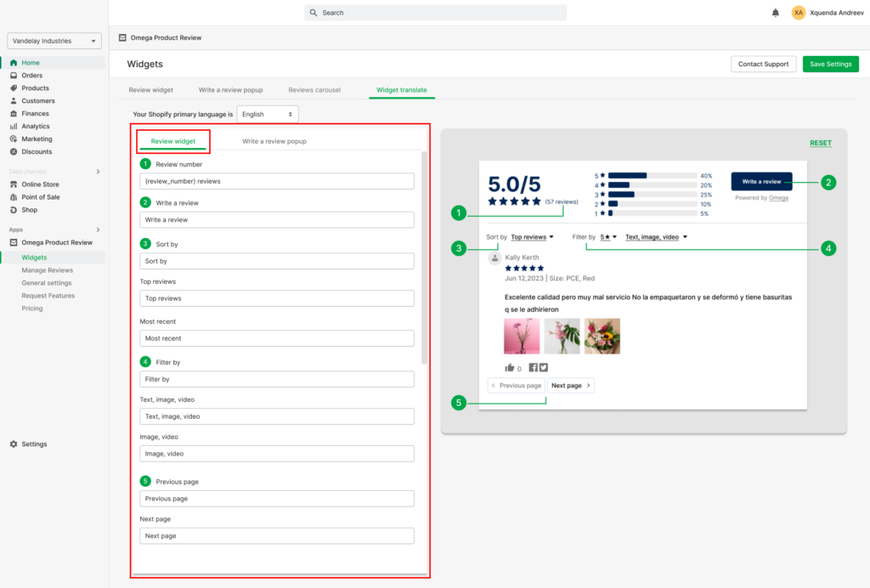Select the inner Review widget translation tab
This screenshot has width=870, height=588.
[x=173, y=141]
